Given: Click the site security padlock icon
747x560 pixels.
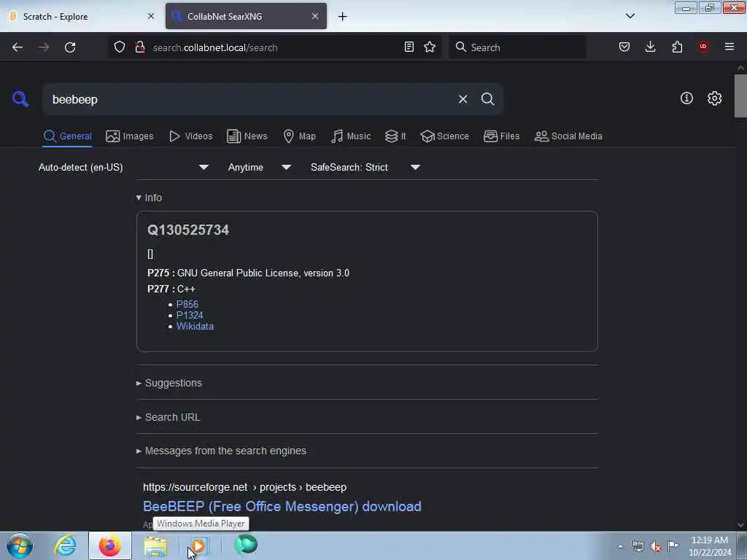Looking at the screenshot, I should 139,47.
